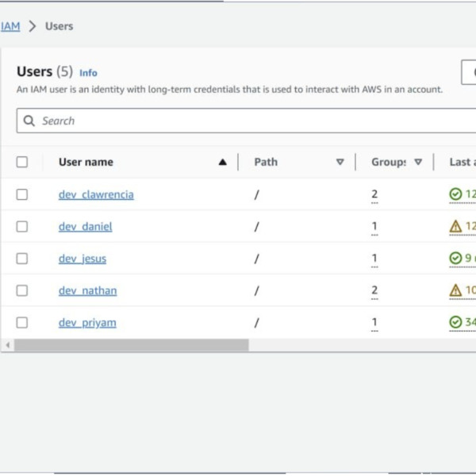Toggle the select-all users checkbox
Screen dimensions: 476x476
click(x=22, y=162)
